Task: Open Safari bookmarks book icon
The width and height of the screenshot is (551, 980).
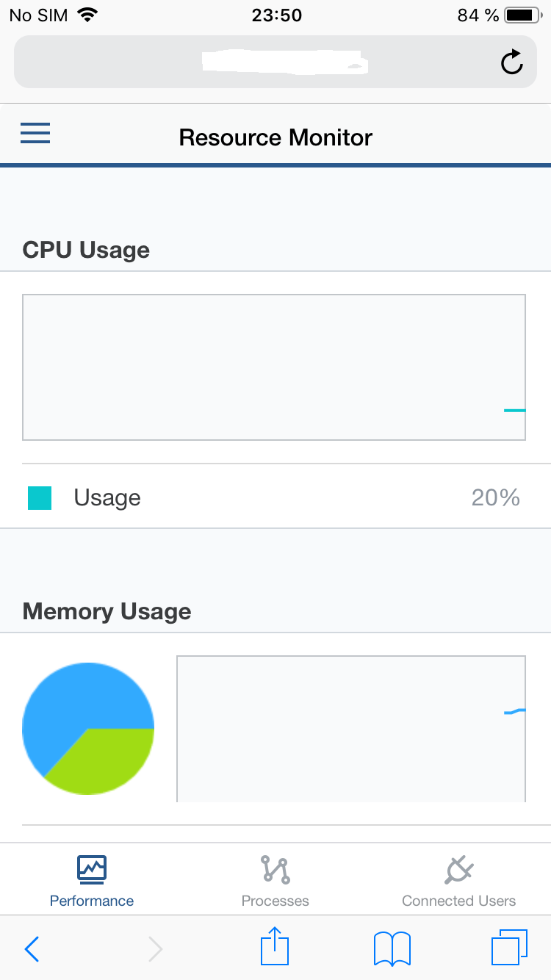Action: (x=392, y=948)
